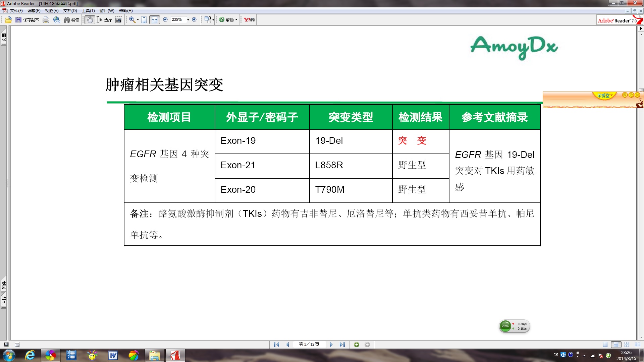The width and height of the screenshot is (644, 362).
Task: Zoom in with plus button
Action: click(194, 19)
